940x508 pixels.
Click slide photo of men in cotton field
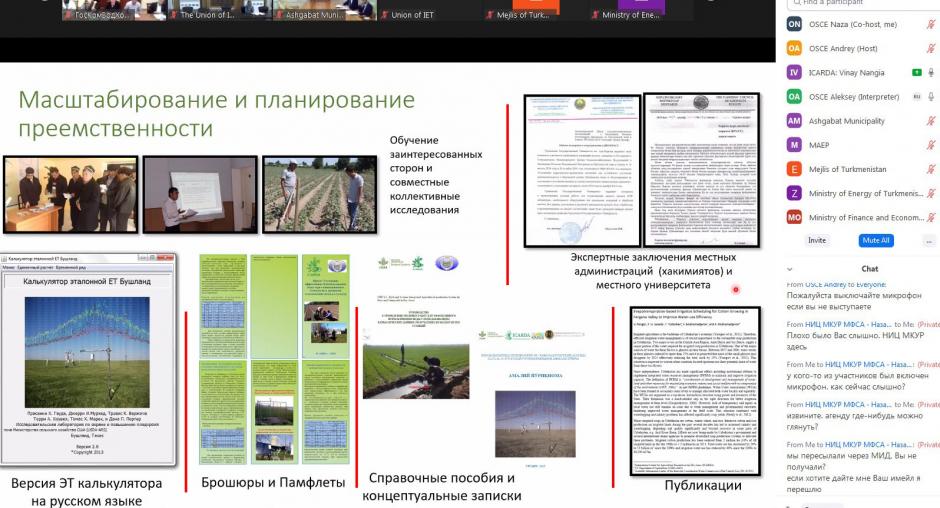(x=320, y=194)
